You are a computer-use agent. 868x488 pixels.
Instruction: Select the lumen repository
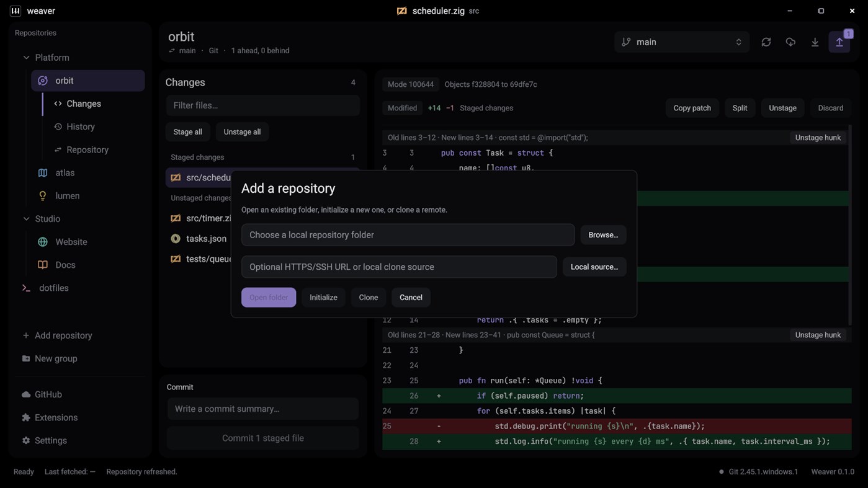(x=88, y=196)
